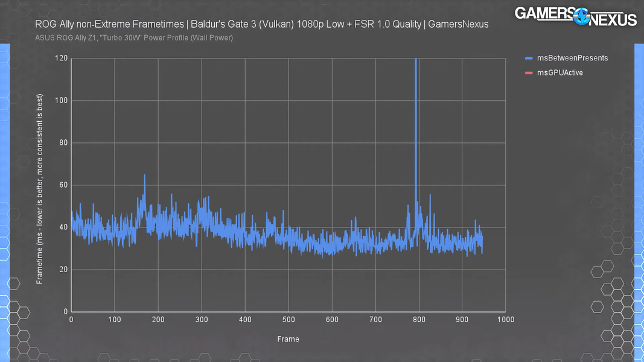The image size is (644, 362).
Task: Click the x-axis label 600
Action: 332,320
